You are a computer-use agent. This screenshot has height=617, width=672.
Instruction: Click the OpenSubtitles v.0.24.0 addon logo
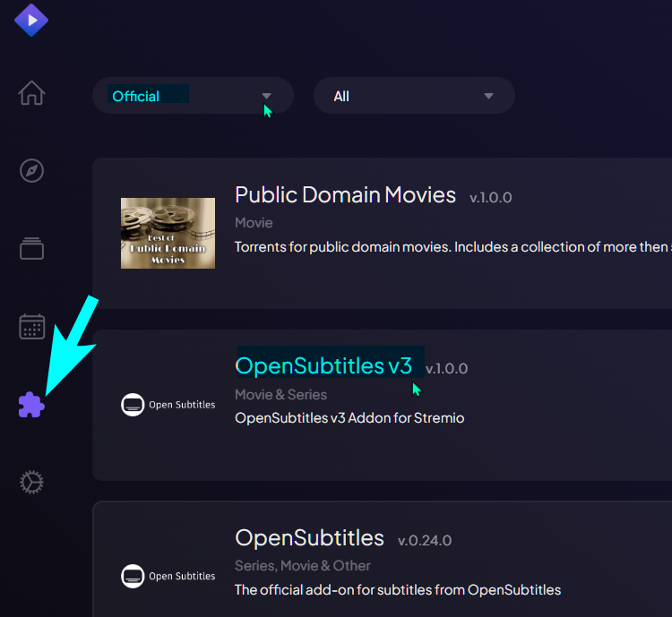click(168, 576)
